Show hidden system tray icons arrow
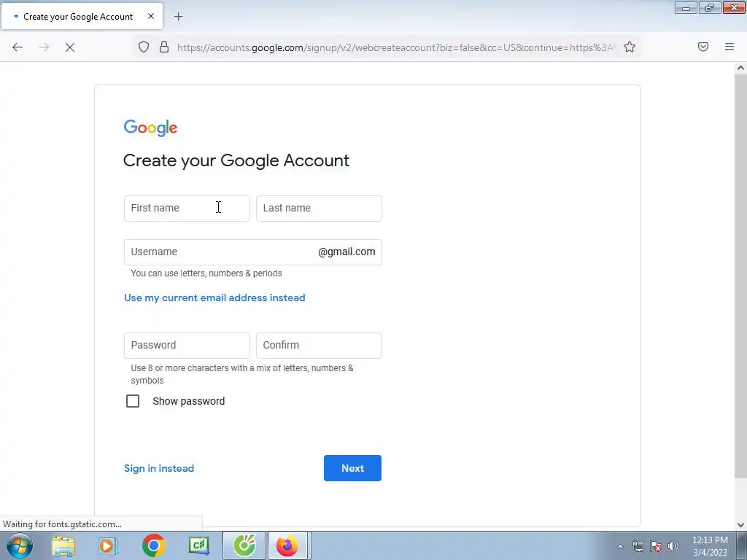Viewport: 747px width, 560px height. (x=620, y=546)
